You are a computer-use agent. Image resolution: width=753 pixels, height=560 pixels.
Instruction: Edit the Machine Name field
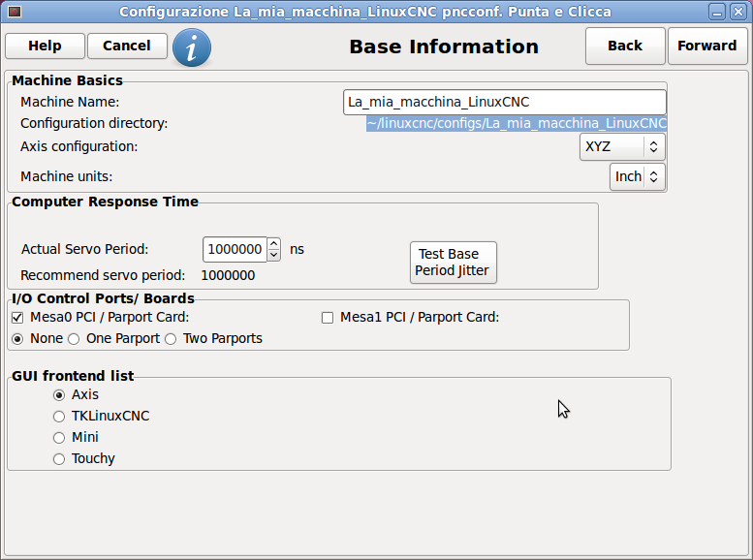pyautogui.click(x=505, y=103)
